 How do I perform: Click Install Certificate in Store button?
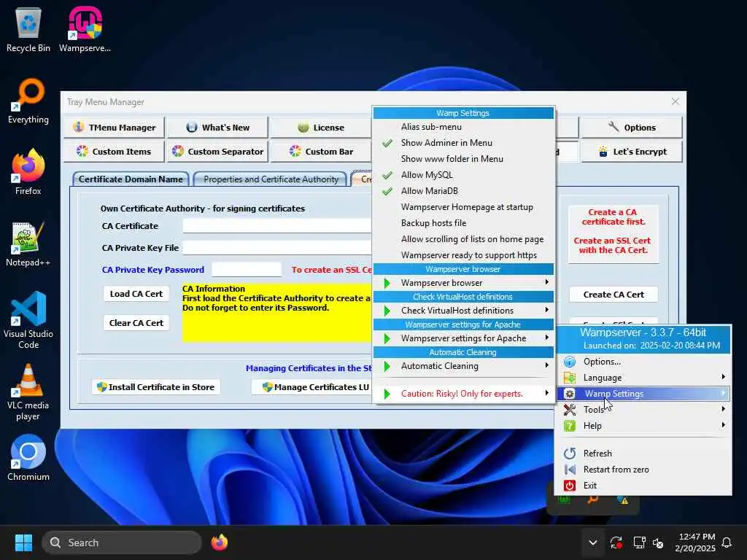(156, 387)
